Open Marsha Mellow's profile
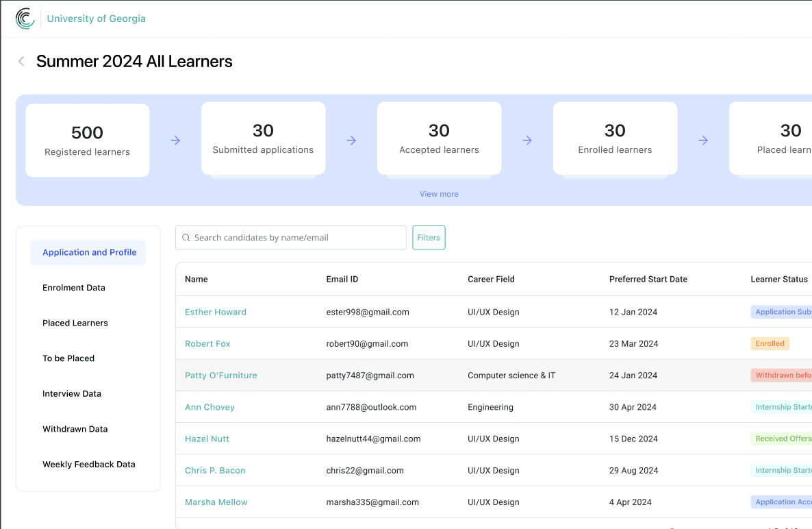Image resolution: width=812 pixels, height=529 pixels. pyautogui.click(x=216, y=502)
